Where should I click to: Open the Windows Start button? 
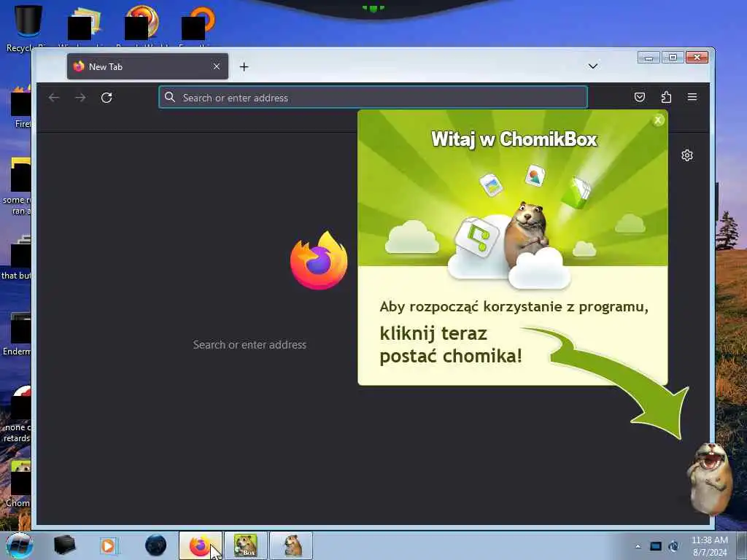(x=19, y=545)
